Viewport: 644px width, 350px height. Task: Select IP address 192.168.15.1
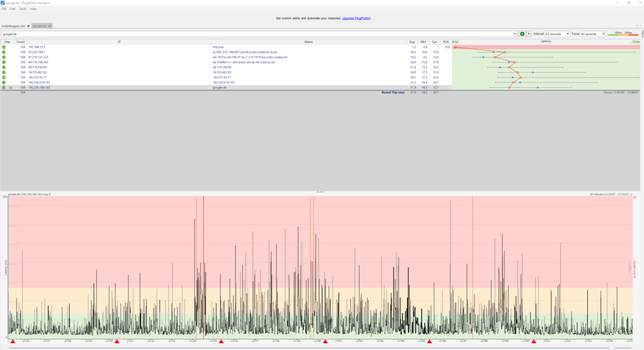click(x=37, y=47)
